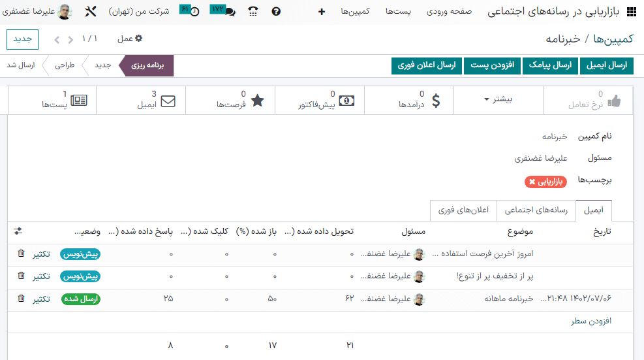This screenshot has width=644, height=360.
Task: Open the developer tools wrench icon
Action: [x=91, y=12]
